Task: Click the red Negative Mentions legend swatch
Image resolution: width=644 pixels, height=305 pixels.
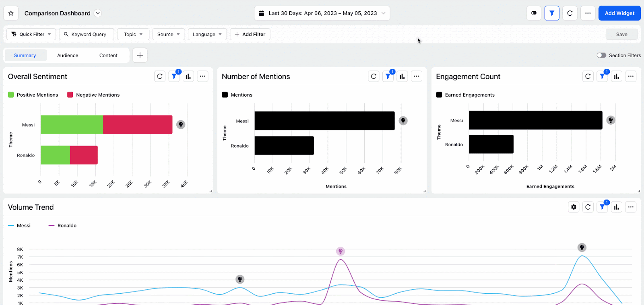Action: pos(70,95)
